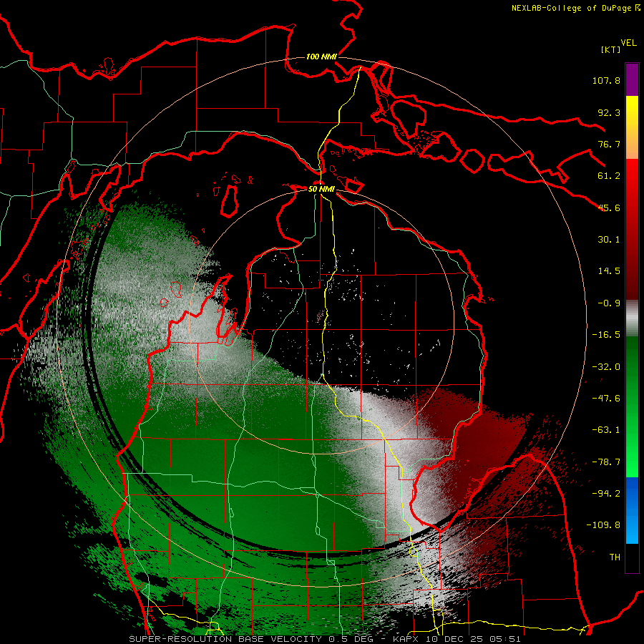This screenshot has width=644, height=644.
Task: Click the -16.5 velocity scale value
Action: coord(606,335)
